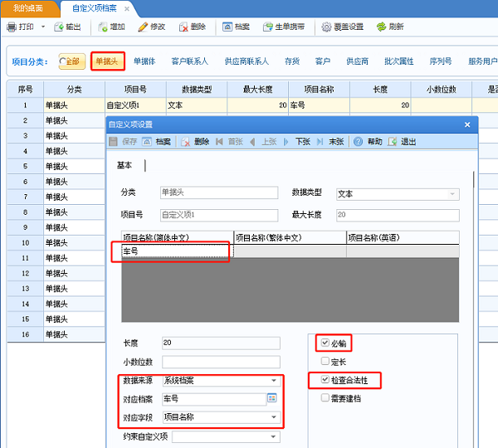Viewport: 498px width, 448px height.
Task: Go to previous record with 上张 arrow
Action: pyautogui.click(x=253, y=142)
